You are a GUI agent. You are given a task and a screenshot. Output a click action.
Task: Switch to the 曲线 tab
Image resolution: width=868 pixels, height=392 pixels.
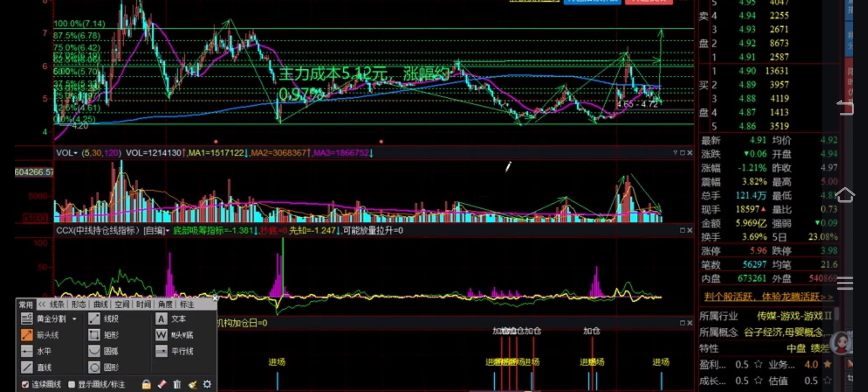(100, 304)
